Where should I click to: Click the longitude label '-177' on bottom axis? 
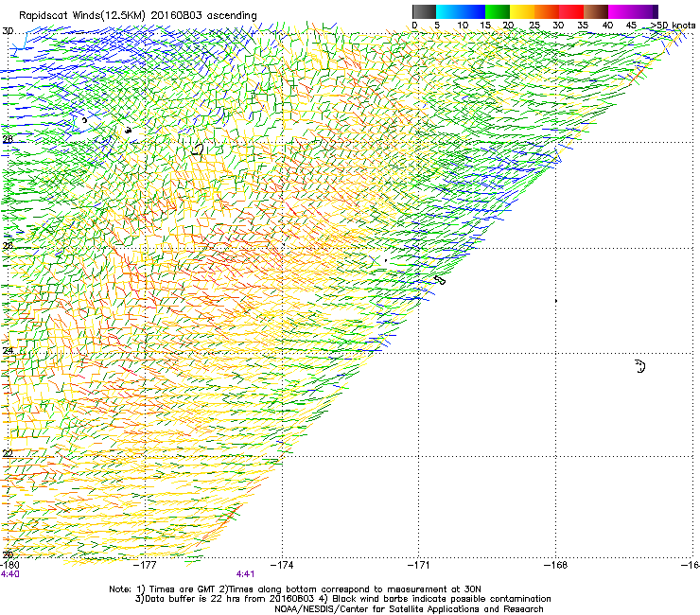point(146,565)
